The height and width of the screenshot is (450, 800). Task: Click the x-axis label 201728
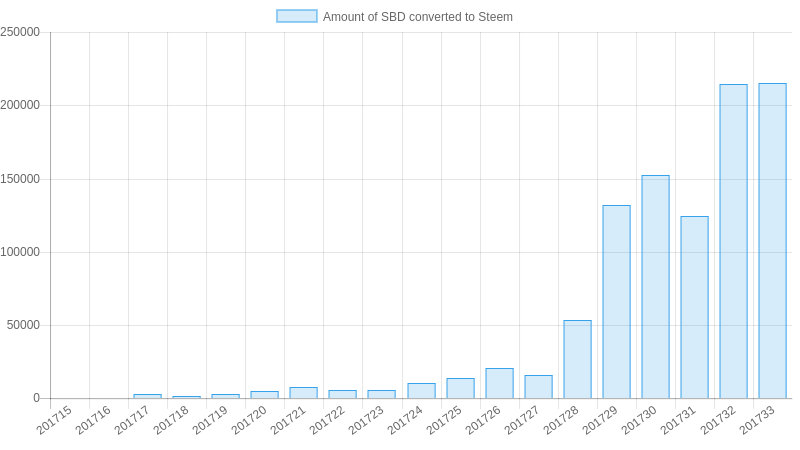coord(562,420)
